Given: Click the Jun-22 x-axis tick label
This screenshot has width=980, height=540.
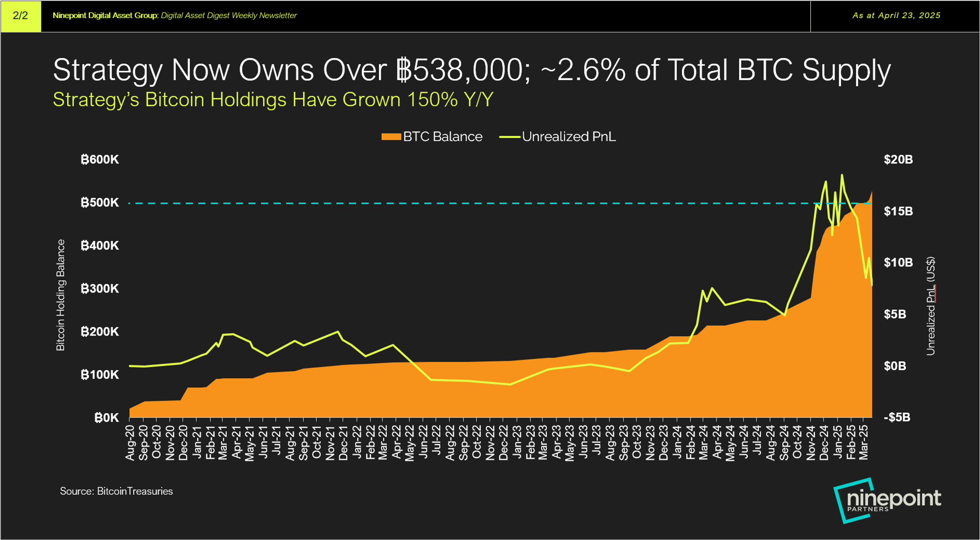Looking at the screenshot, I should (423, 442).
